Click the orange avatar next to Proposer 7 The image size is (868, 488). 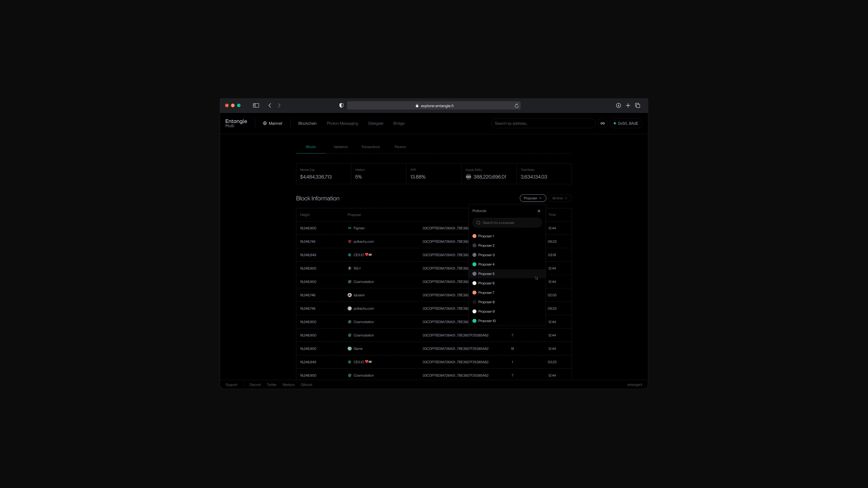pos(474,293)
